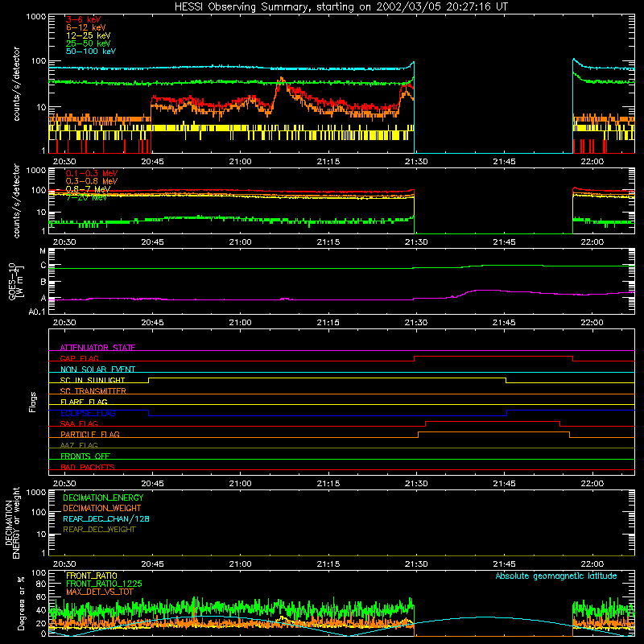
Task: Click counts/s/detector axis title of keV panel
Action: 16,84
